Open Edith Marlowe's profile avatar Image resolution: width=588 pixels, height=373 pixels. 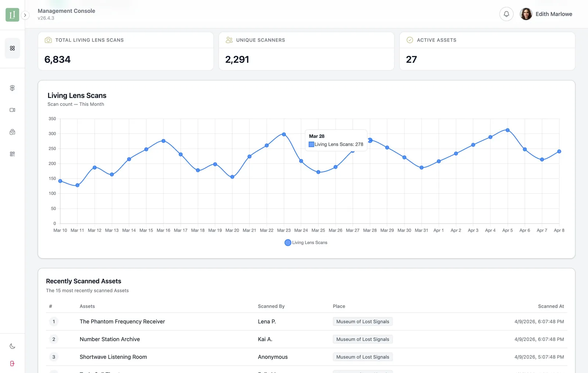pyautogui.click(x=526, y=14)
